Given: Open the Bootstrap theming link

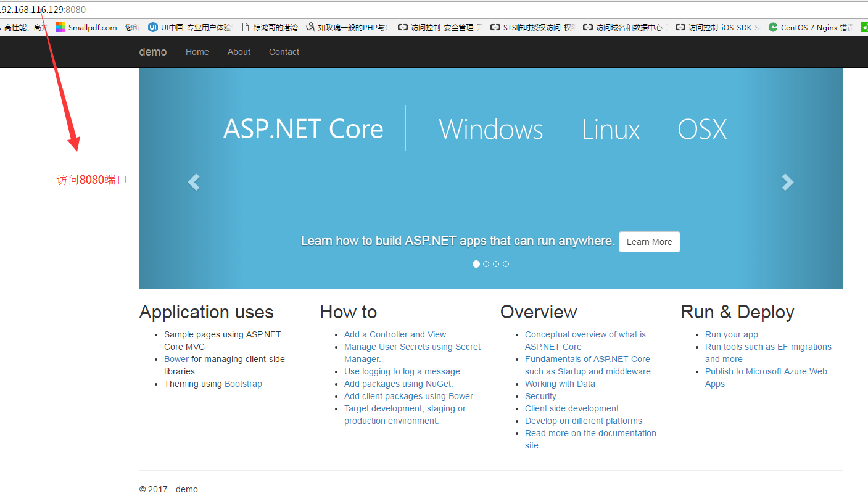Looking at the screenshot, I should (243, 383).
